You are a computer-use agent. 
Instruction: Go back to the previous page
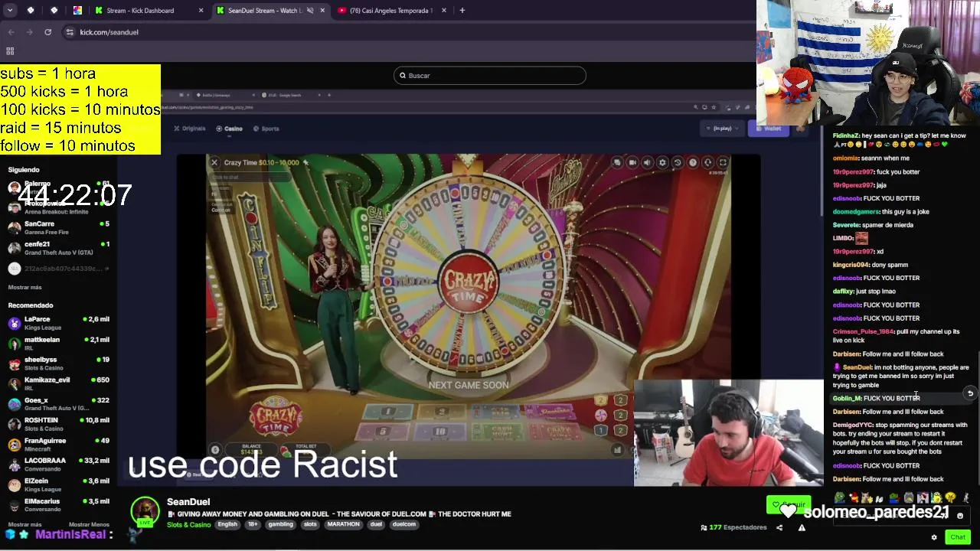point(11,32)
